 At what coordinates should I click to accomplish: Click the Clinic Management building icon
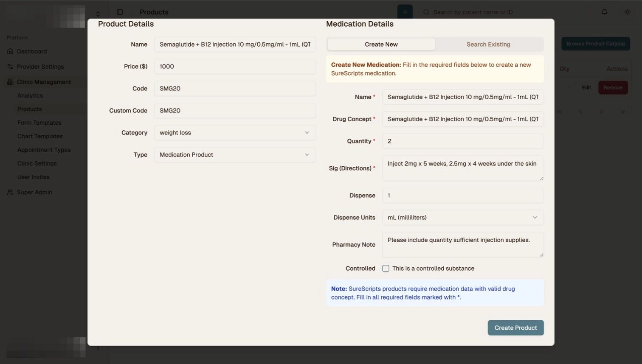(x=9, y=81)
